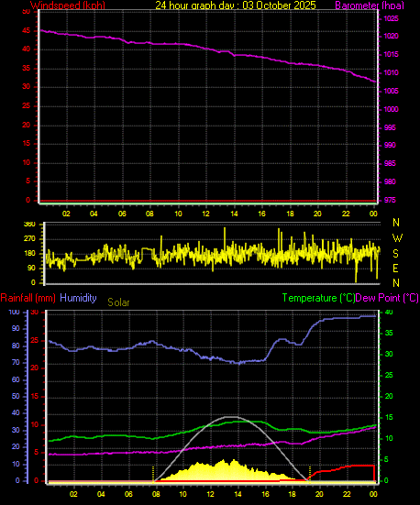Click the 975 value on barometer axis
The height and width of the screenshot is (505, 420).
tap(390, 201)
